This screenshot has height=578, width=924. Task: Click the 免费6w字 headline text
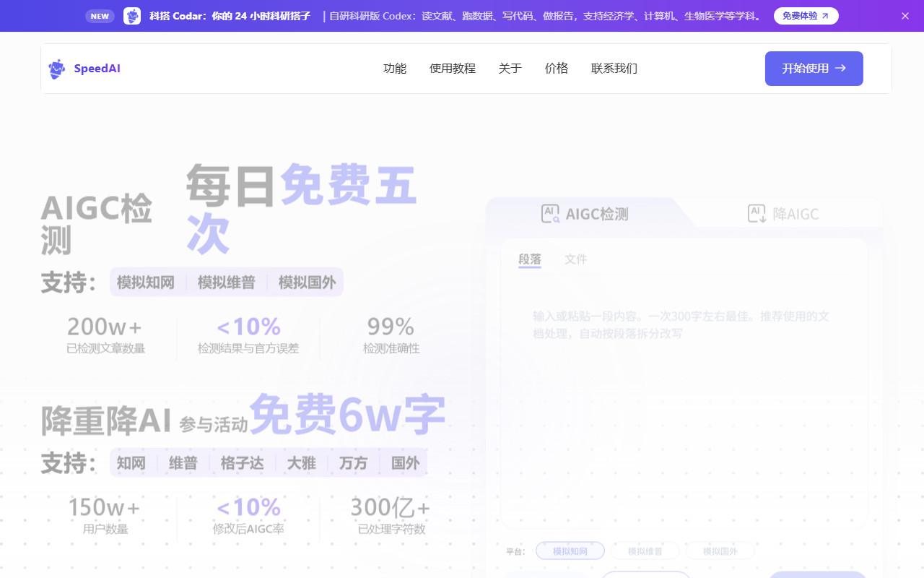click(x=348, y=415)
